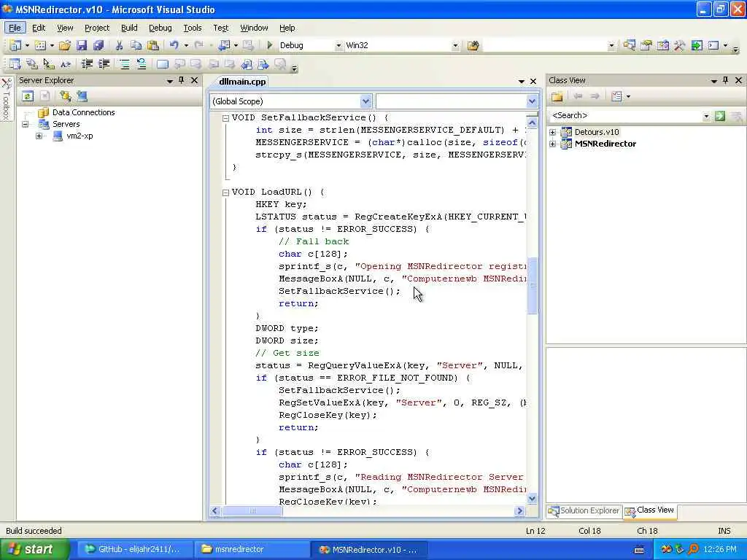Open the members dropdown beside Global Scope
The height and width of the screenshot is (560, 747).
tap(532, 101)
